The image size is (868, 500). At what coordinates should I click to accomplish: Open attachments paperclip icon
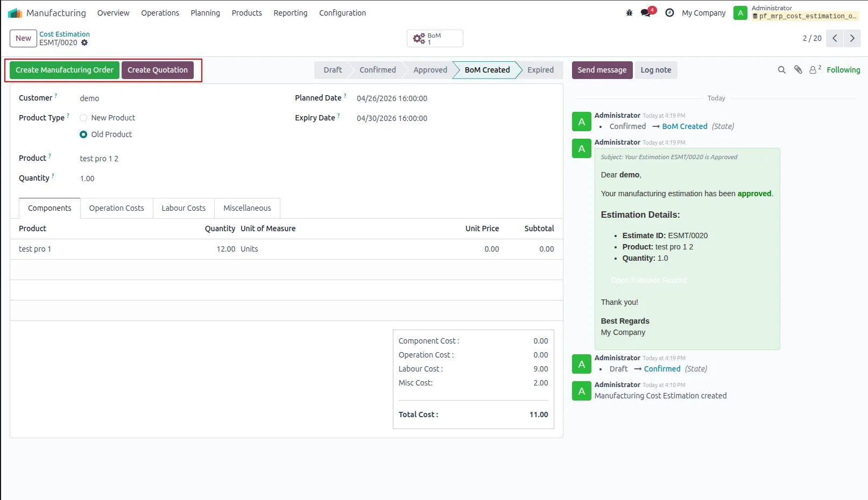798,70
